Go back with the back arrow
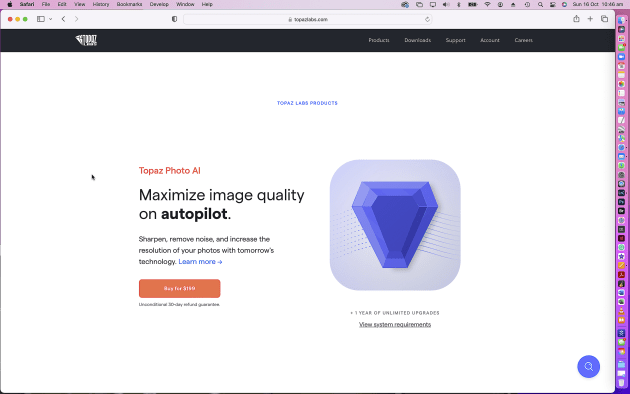This screenshot has width=630, height=394. [x=63, y=19]
